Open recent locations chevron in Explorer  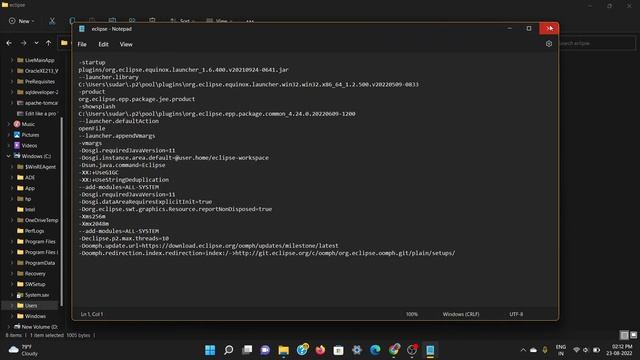tap(36, 43)
